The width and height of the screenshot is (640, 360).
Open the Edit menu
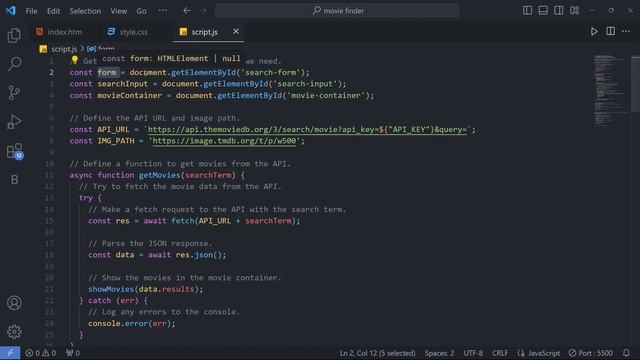click(x=53, y=11)
